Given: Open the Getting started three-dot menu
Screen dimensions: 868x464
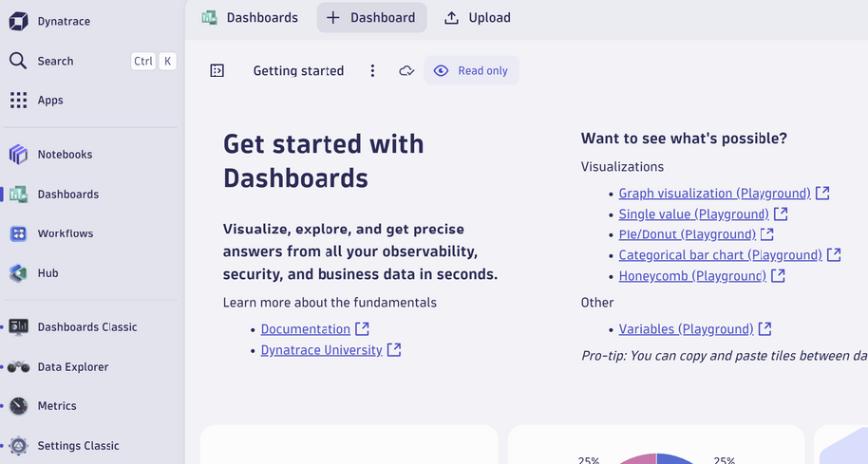Looking at the screenshot, I should [372, 71].
